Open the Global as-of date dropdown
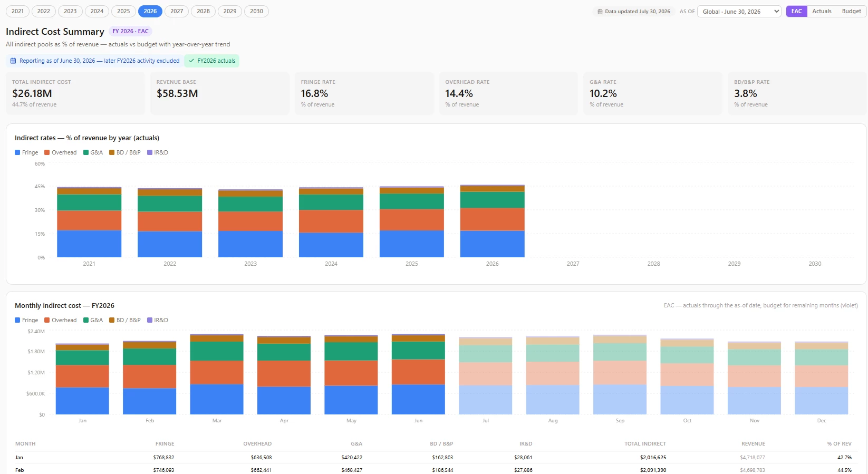868x474 pixels. 739,12
